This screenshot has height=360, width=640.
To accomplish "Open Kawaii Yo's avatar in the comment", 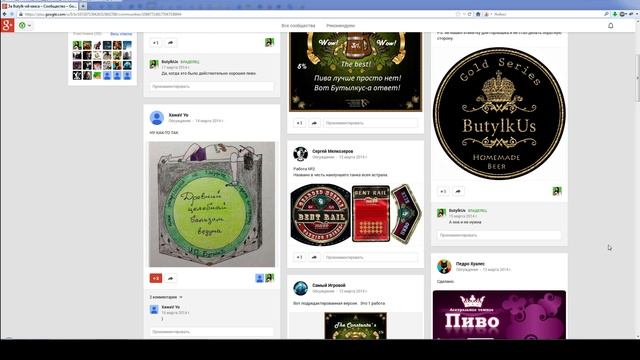I will 154,310.
